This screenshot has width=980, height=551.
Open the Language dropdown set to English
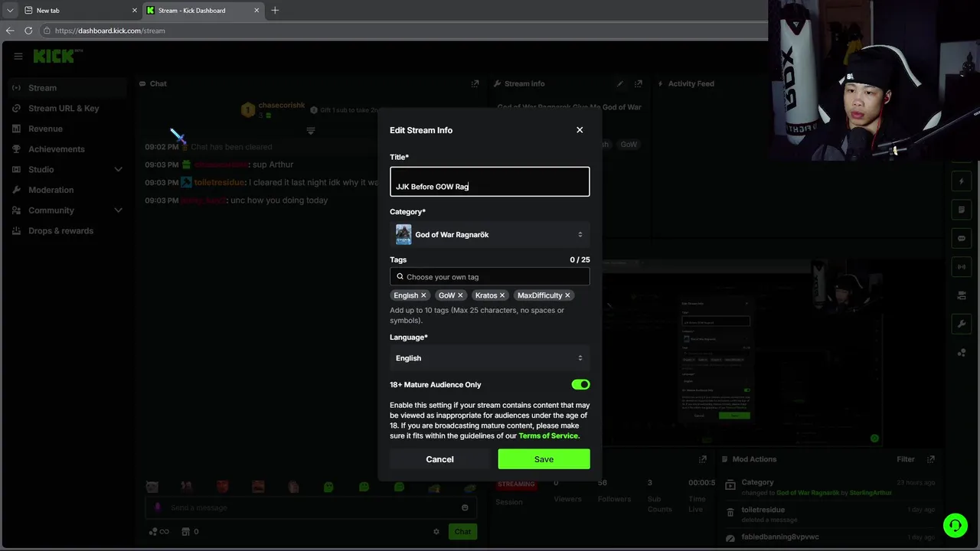click(x=490, y=358)
